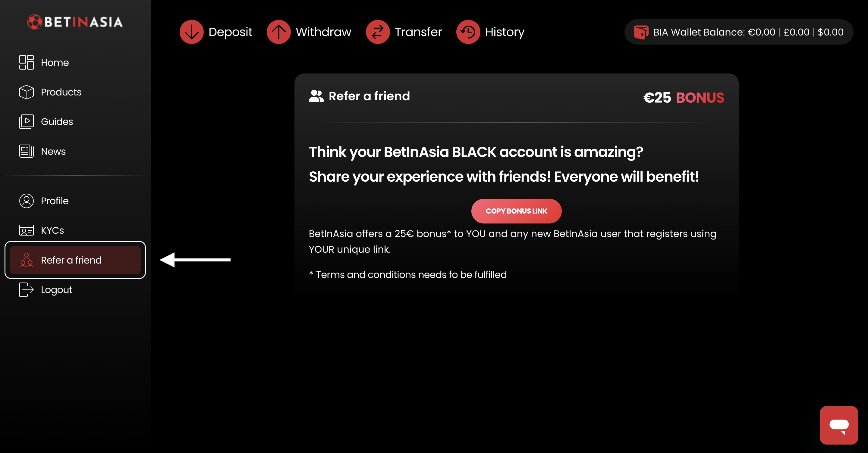The image size is (868, 453).
Task: Click the BetInAsia logo
Action: (75, 22)
